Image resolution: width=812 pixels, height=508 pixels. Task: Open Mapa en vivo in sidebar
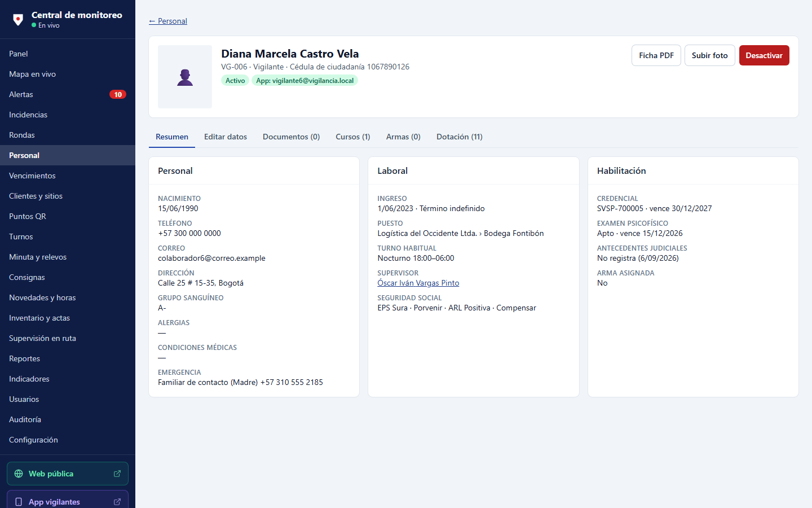pos(68,74)
